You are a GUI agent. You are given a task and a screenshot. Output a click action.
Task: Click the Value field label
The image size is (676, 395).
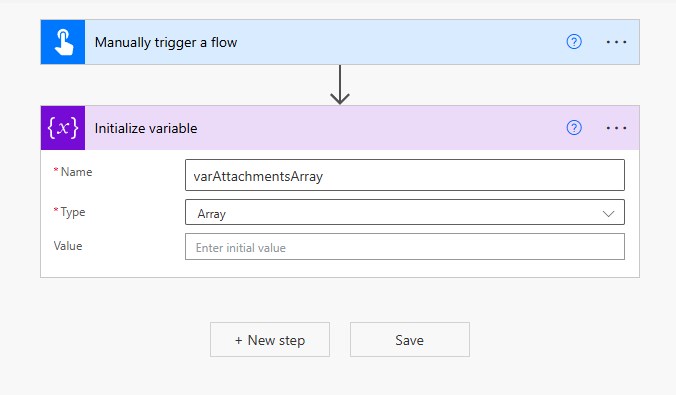(x=68, y=246)
